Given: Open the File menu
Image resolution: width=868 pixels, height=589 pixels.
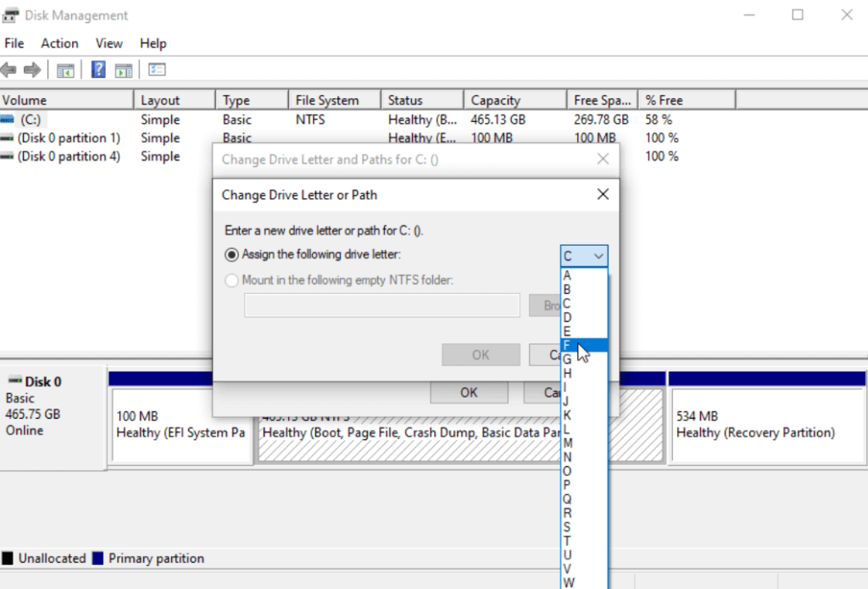Looking at the screenshot, I should pyautogui.click(x=14, y=43).
